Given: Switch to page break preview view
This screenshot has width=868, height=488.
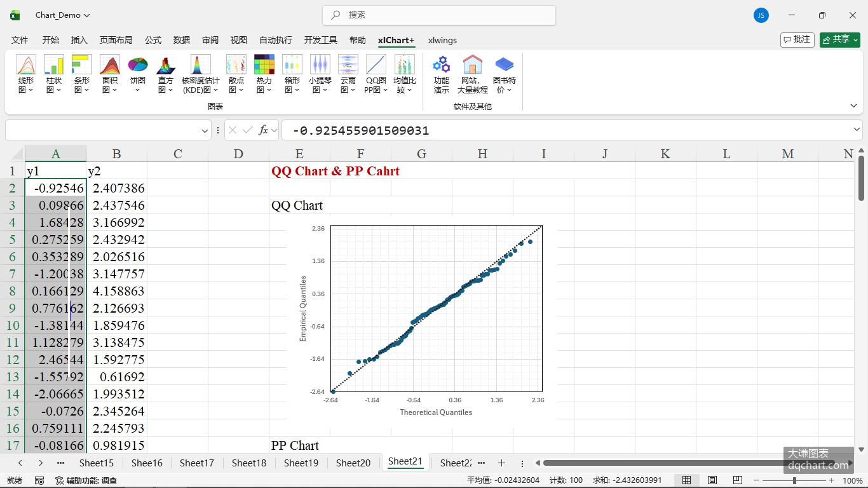Looking at the screenshot, I should click(738, 480).
